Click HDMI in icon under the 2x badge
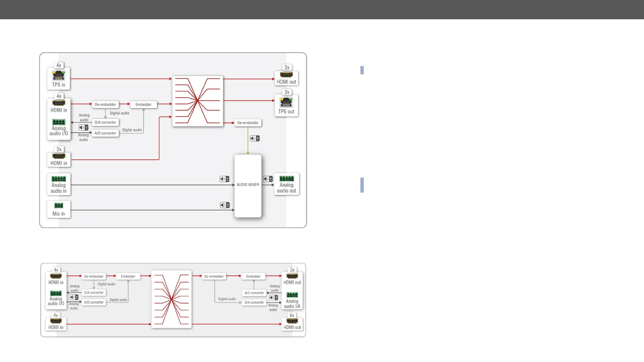 coord(59,156)
